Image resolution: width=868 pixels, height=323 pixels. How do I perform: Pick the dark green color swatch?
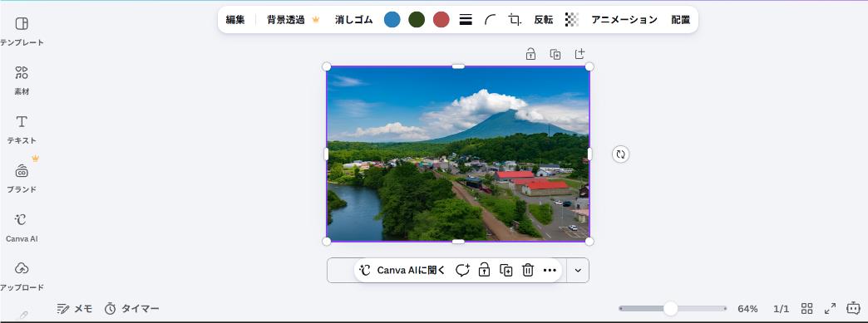[x=417, y=20]
